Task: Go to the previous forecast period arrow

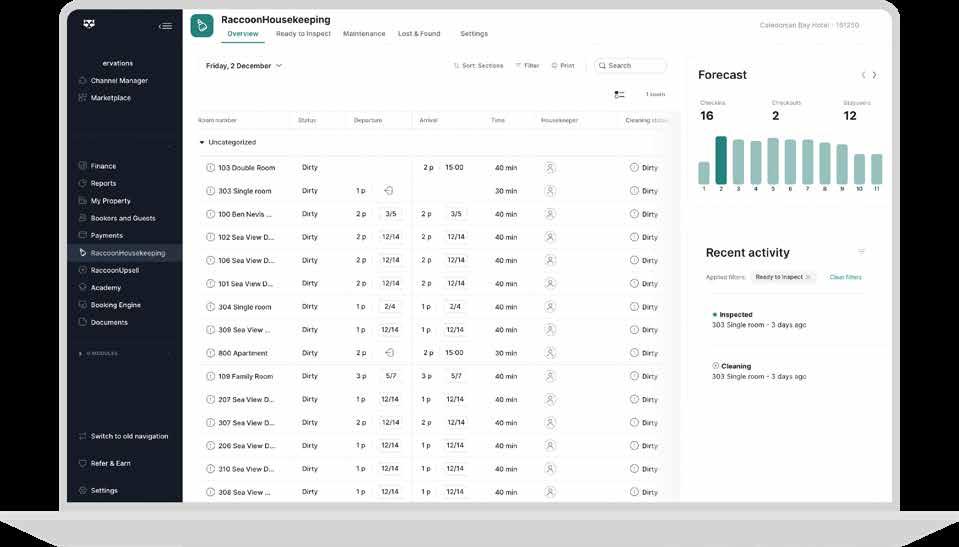Action: point(863,75)
